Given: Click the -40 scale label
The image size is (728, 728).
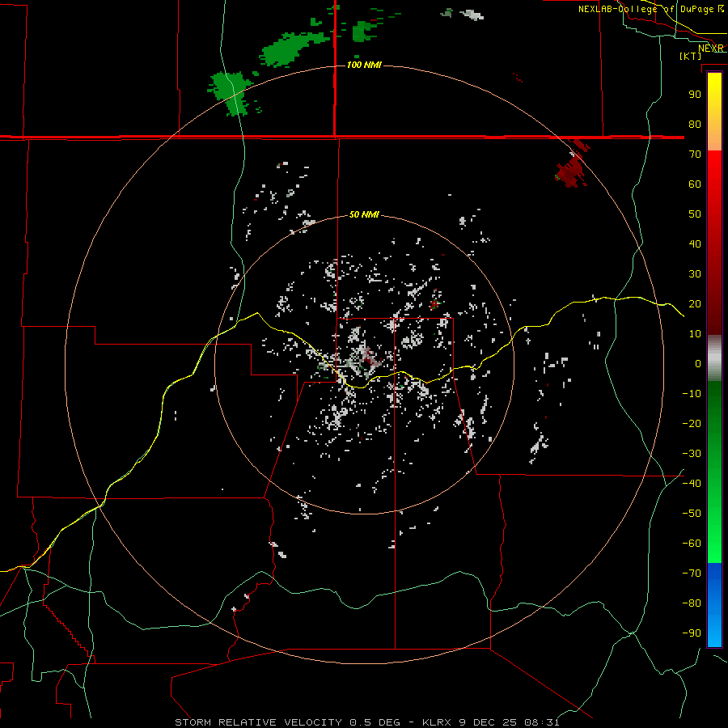Looking at the screenshot, I should tap(692, 484).
